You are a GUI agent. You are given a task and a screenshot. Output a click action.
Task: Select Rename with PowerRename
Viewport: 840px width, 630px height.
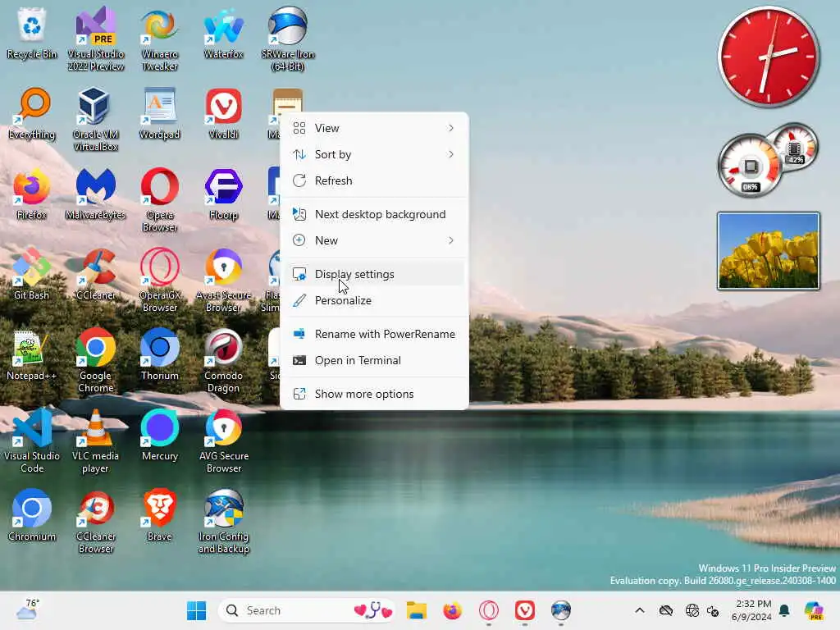374,335
